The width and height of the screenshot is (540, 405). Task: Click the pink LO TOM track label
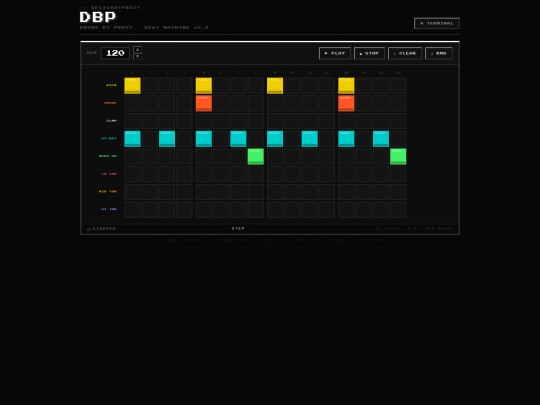[x=109, y=174]
